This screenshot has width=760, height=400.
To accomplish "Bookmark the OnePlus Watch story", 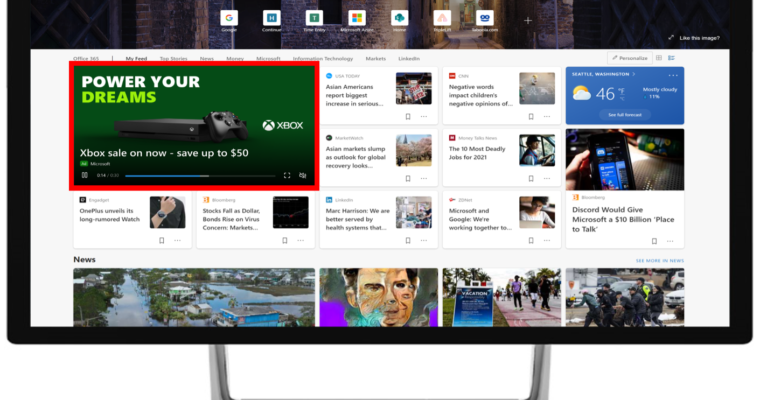I will pyautogui.click(x=161, y=240).
